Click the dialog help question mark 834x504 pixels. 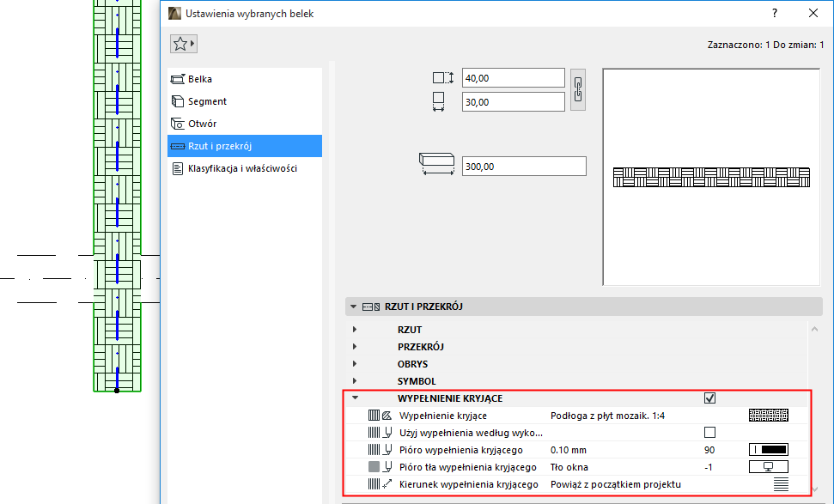coord(775,13)
